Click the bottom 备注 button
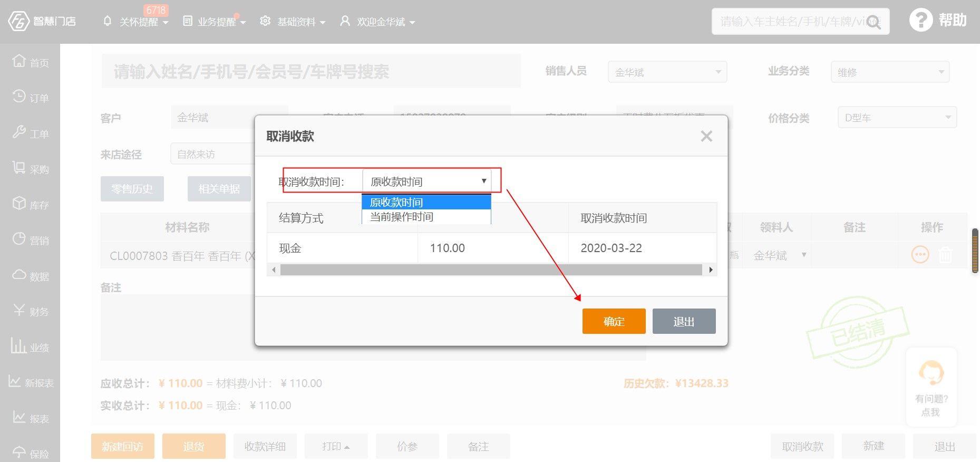This screenshot has height=462, width=980. click(479, 446)
